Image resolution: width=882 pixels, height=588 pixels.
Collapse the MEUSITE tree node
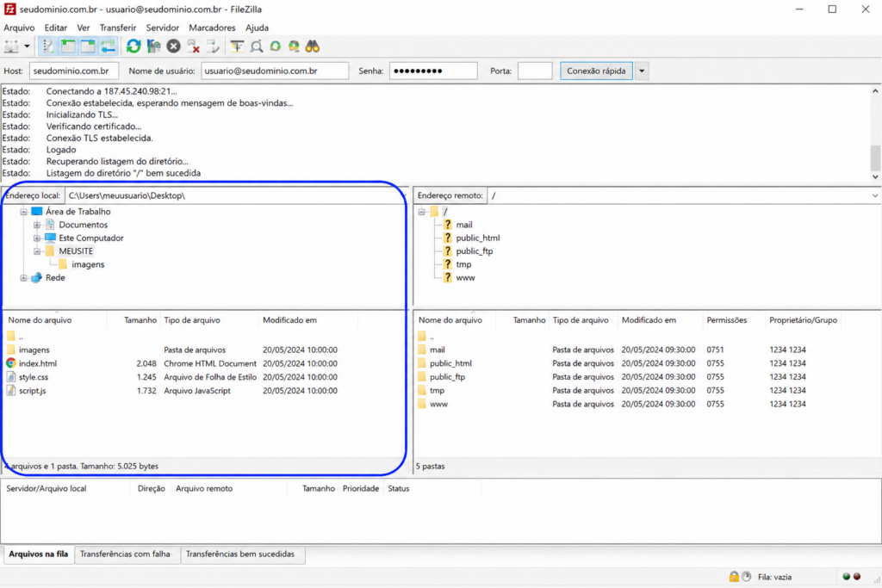click(36, 251)
